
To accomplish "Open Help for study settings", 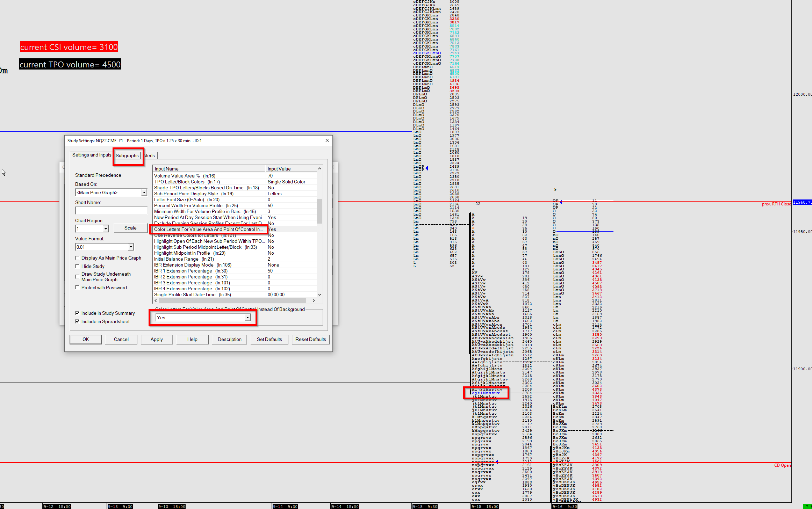I will point(192,339).
